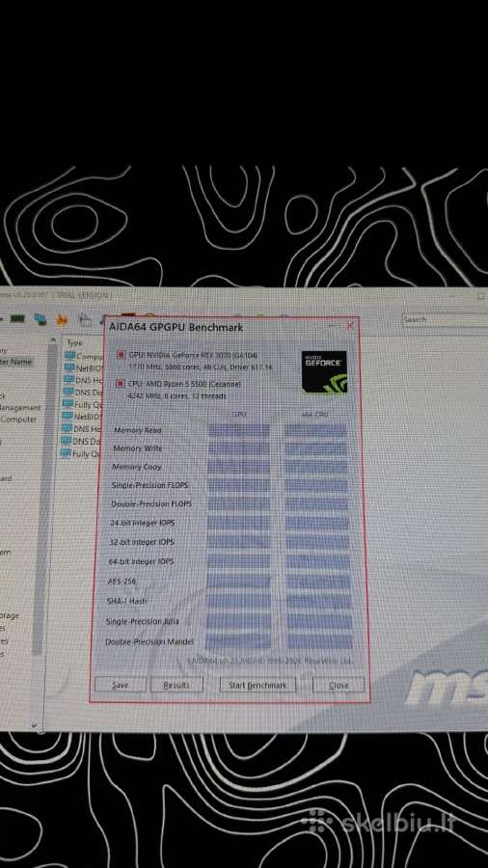The height and width of the screenshot is (868, 488).
Task: Click the GPU Double-Precision Mandel result cell
Action: (x=238, y=641)
